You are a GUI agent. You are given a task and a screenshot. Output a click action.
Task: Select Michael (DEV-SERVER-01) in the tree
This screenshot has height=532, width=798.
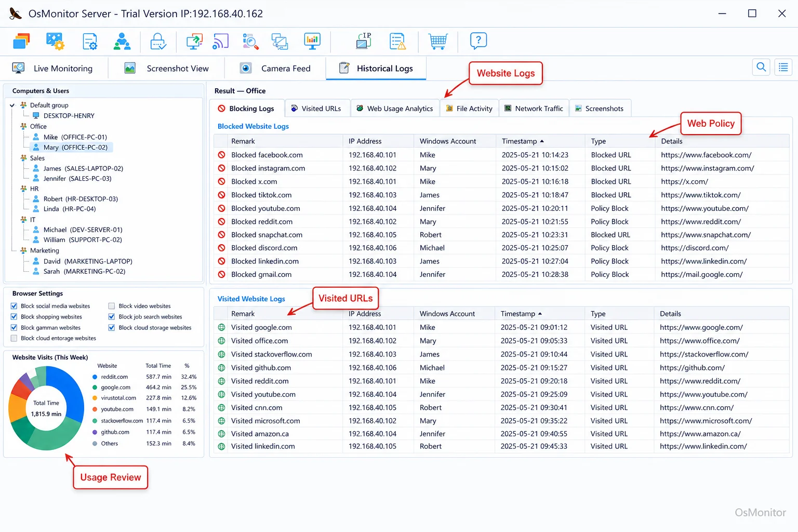point(83,230)
